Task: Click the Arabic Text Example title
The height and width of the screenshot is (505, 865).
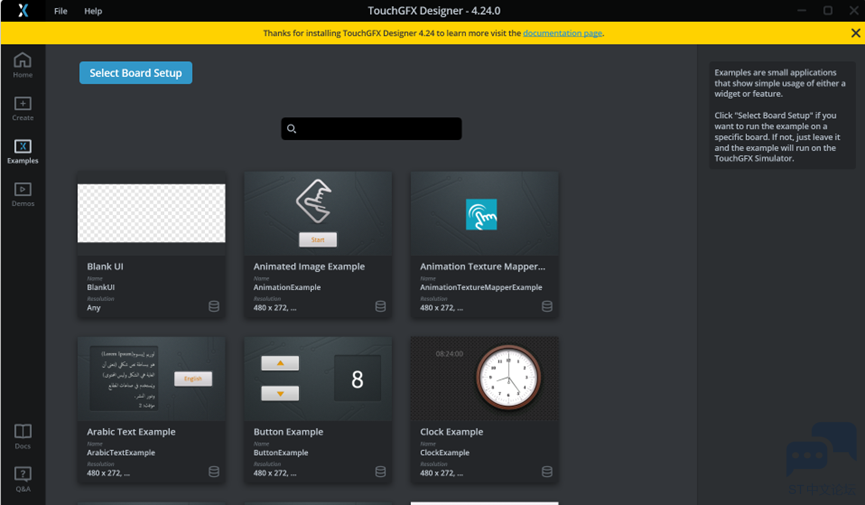Action: click(x=131, y=432)
